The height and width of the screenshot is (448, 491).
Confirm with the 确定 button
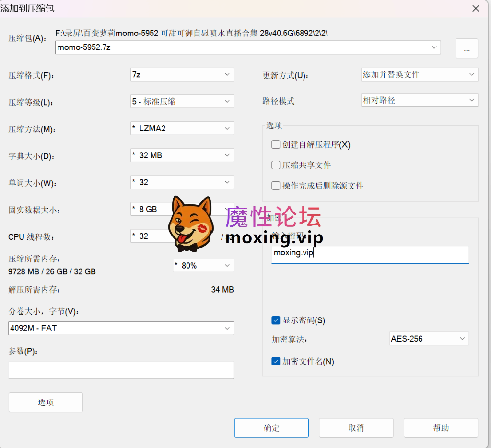coord(271,428)
